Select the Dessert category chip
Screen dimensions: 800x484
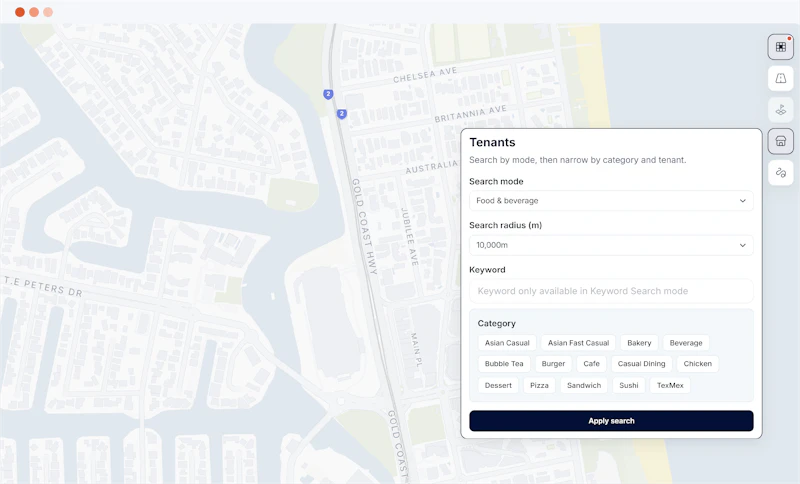click(498, 386)
